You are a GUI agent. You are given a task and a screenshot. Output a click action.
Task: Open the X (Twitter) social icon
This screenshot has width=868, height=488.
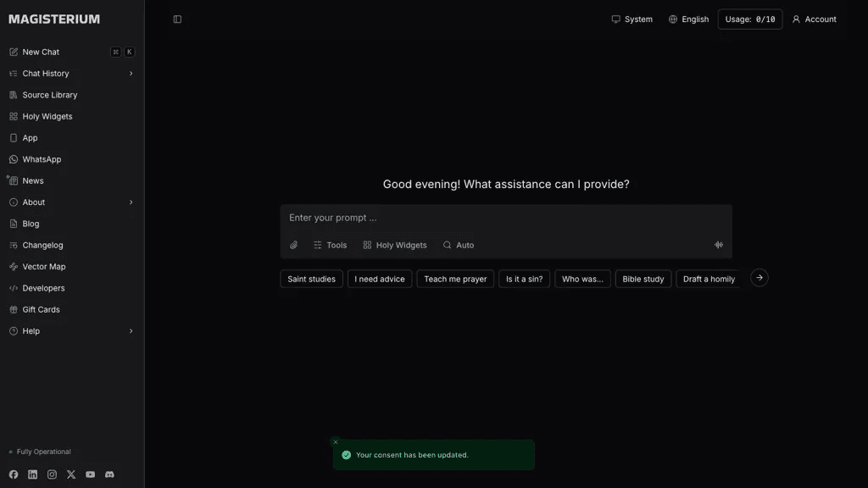71,474
